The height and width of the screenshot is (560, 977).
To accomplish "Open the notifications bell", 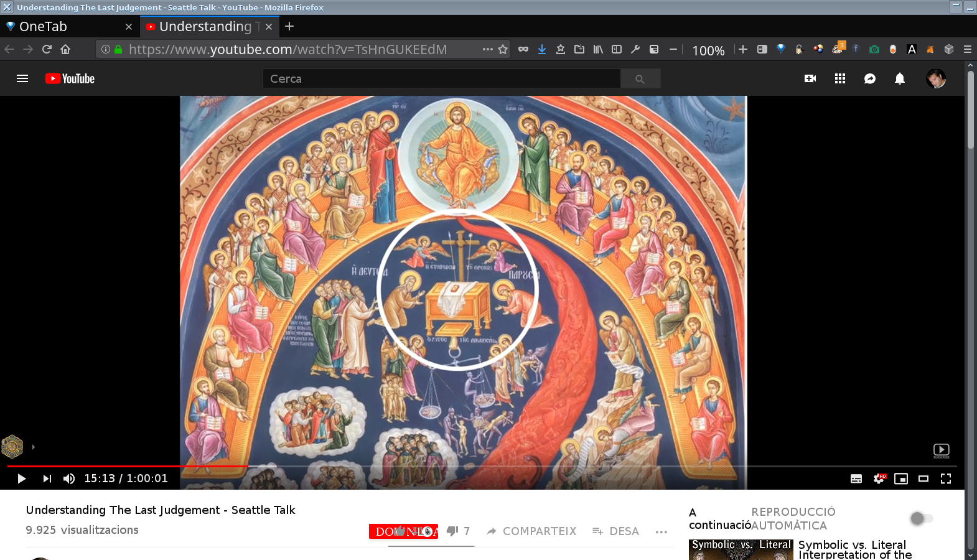I will click(x=900, y=78).
